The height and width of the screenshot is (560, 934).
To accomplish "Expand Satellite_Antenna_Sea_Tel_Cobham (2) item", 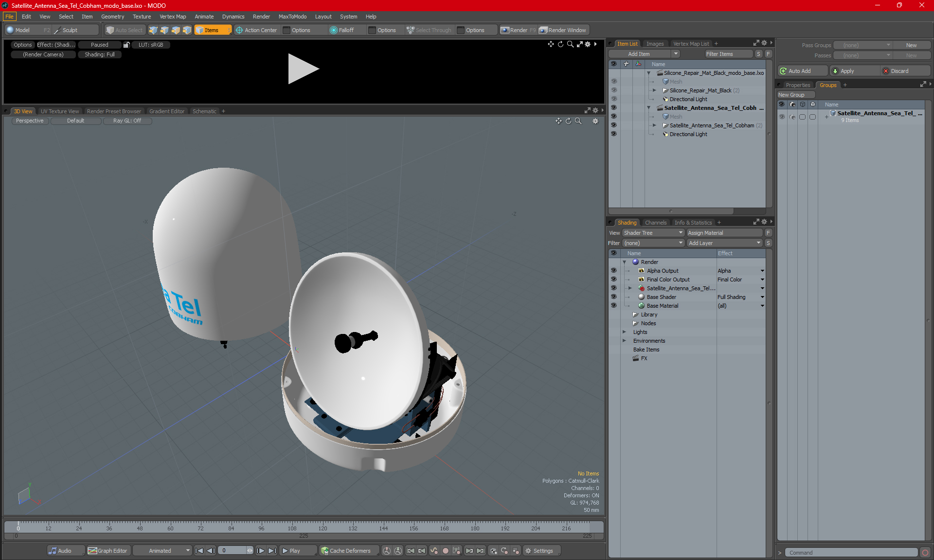I will [654, 125].
